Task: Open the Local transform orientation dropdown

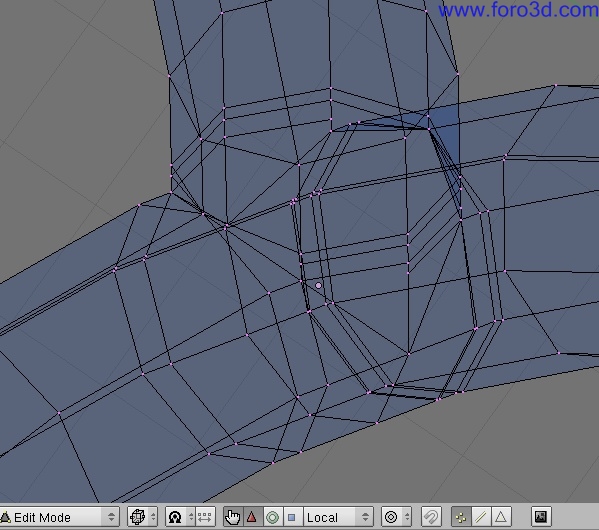Action: 338,517
